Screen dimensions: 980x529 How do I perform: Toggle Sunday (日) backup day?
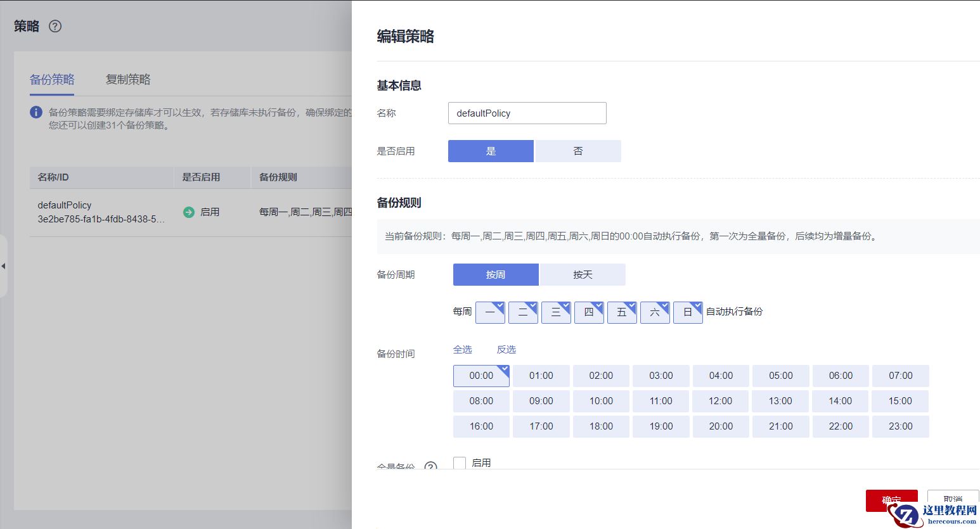[688, 312]
